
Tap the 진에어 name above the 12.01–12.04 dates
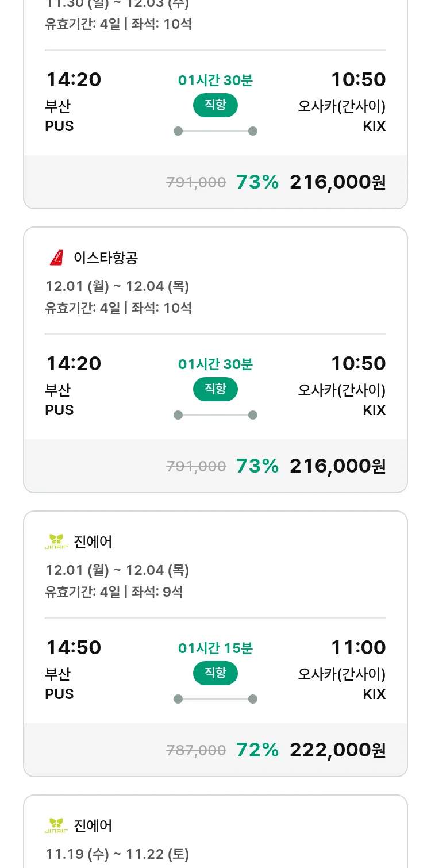pyautogui.click(x=93, y=541)
